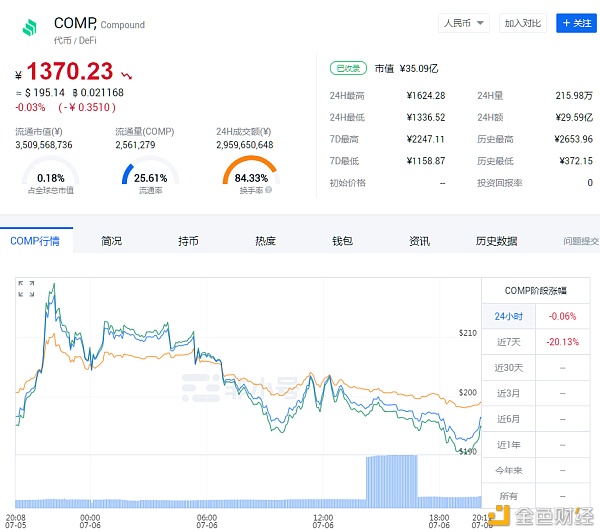Open the 资讯 tab
This screenshot has height=532, width=600.
click(419, 241)
